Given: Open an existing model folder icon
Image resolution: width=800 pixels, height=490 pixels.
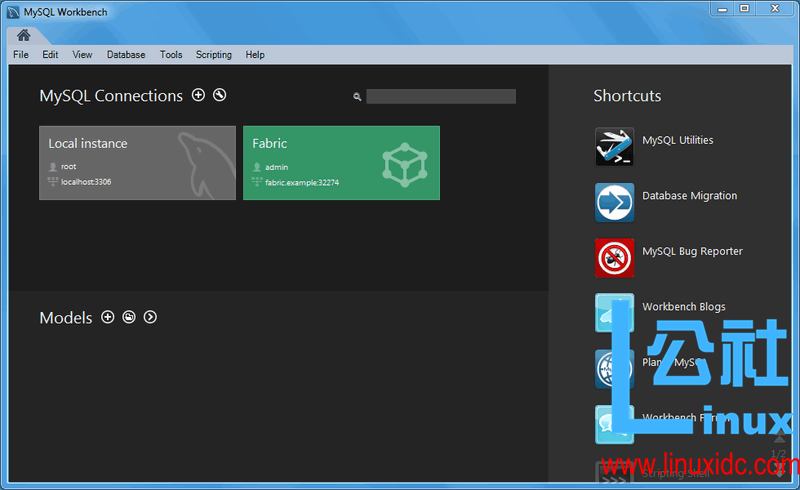Looking at the screenshot, I should coord(129,317).
